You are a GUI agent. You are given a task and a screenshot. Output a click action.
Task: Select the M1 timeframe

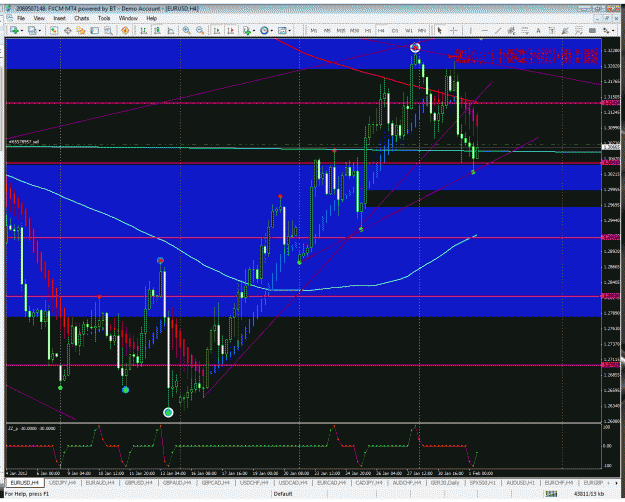314,31
